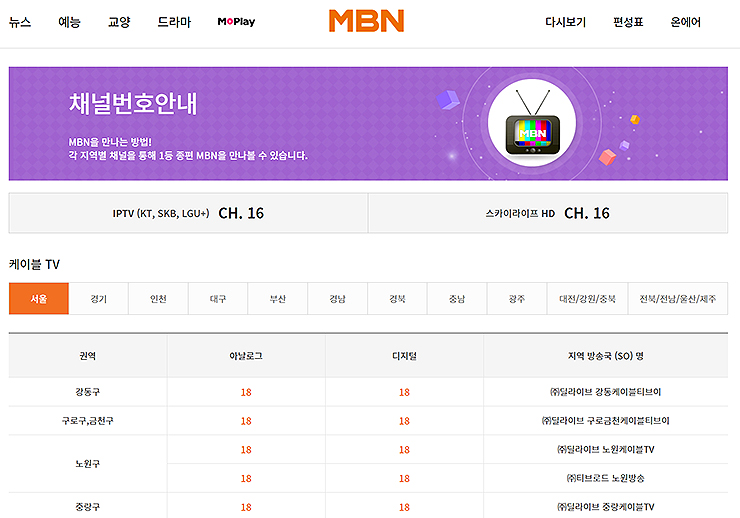This screenshot has height=518, width=740.
Task: Select the 경북 region tab
Action: click(397, 299)
